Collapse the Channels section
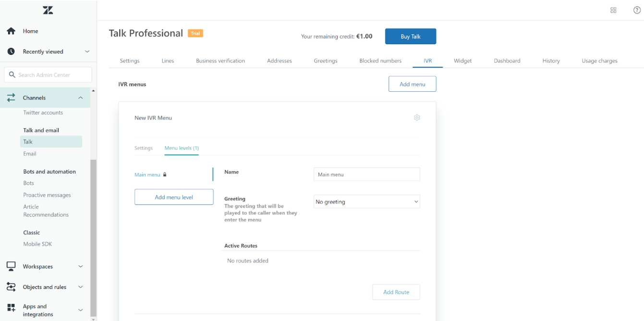The width and height of the screenshot is (644, 321). pyautogui.click(x=80, y=98)
